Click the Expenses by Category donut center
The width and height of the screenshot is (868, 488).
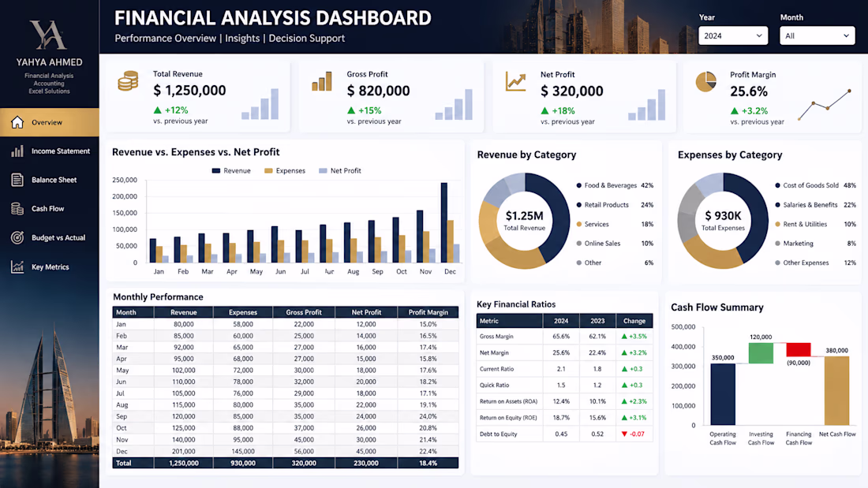coord(723,220)
